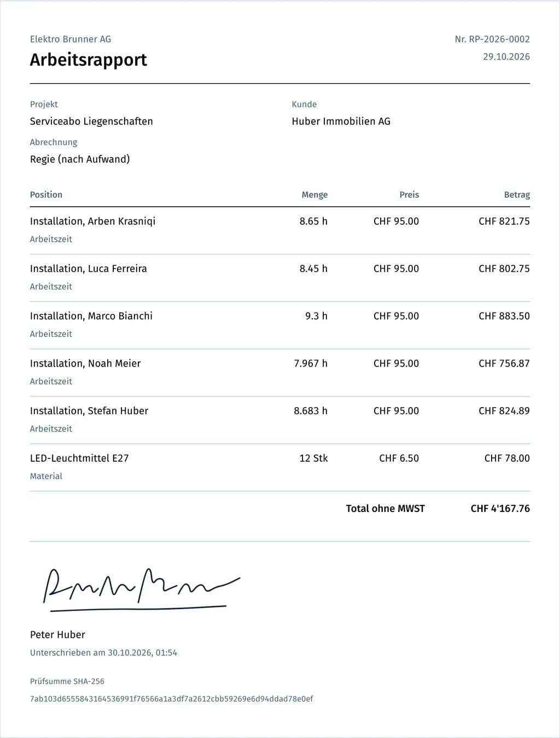Viewport: 560px width, 738px height.
Task: Select Marco Bianchi's 9.3 h quantity
Action: [316, 316]
